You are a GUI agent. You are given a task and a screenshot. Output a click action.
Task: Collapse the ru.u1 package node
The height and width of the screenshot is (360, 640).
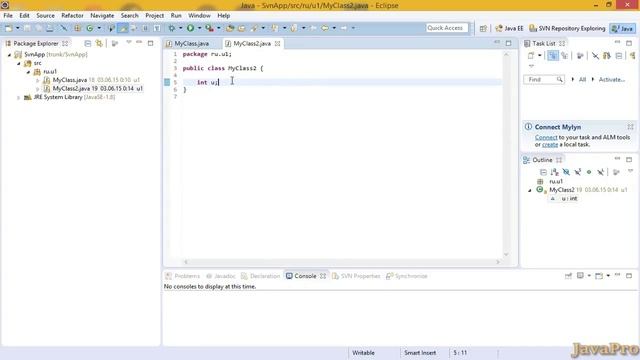click(x=28, y=72)
